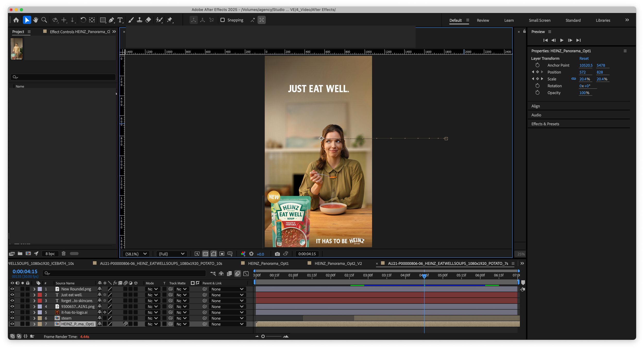Expand the HEINZ_P..ma_Opt1 layer properties
Screen dimensions: 644x349
point(34,324)
